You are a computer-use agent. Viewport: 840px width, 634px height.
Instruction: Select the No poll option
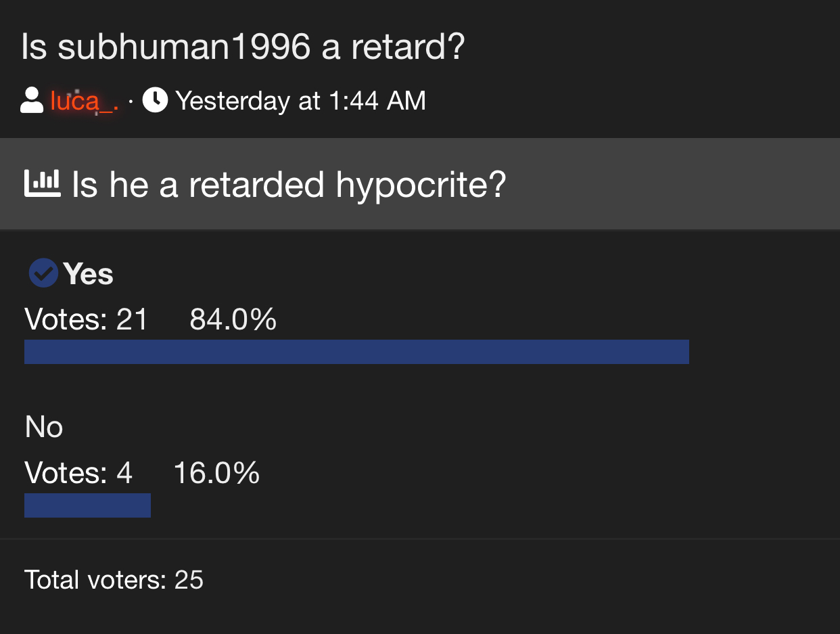point(44,428)
